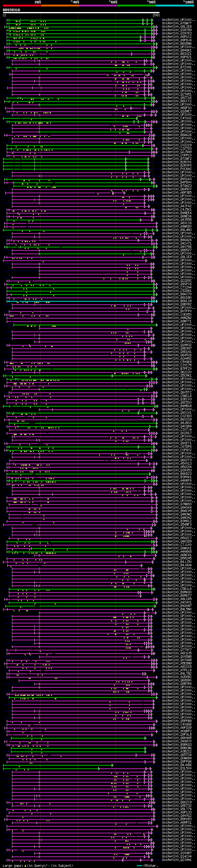The height and width of the screenshot is (868, 197).
Task: Click the cyan ~100% identity legend segment
Action: pyautogui.click(x=175, y=6)
